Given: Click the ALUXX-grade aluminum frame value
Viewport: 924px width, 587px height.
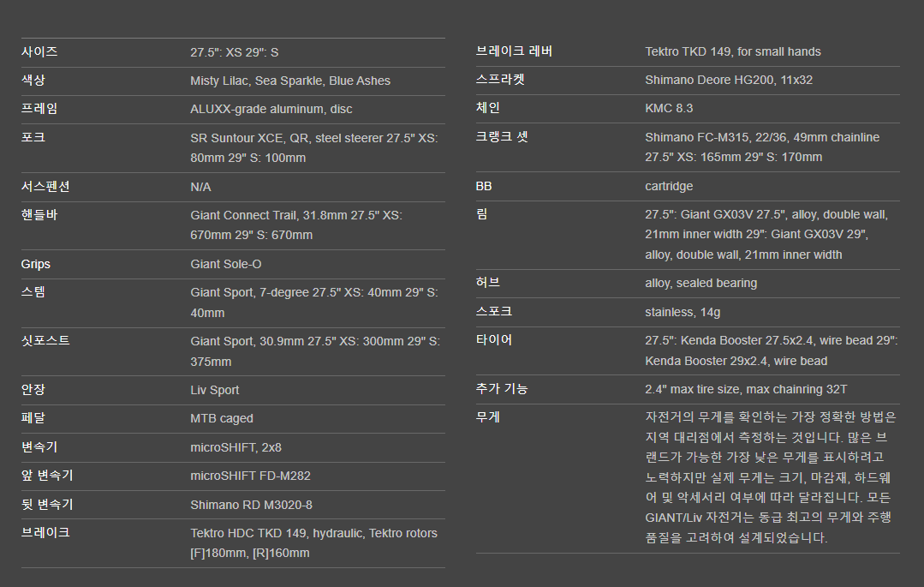Looking at the screenshot, I should pyautogui.click(x=271, y=109).
